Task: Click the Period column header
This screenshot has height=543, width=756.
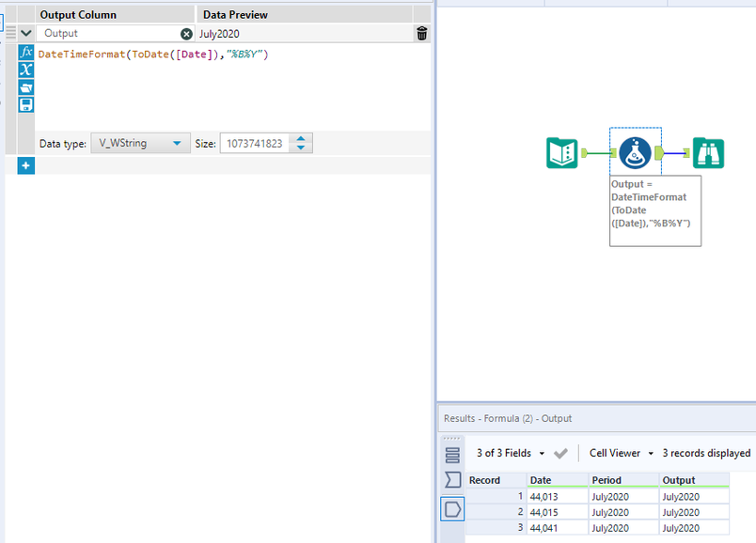Action: (x=623, y=480)
